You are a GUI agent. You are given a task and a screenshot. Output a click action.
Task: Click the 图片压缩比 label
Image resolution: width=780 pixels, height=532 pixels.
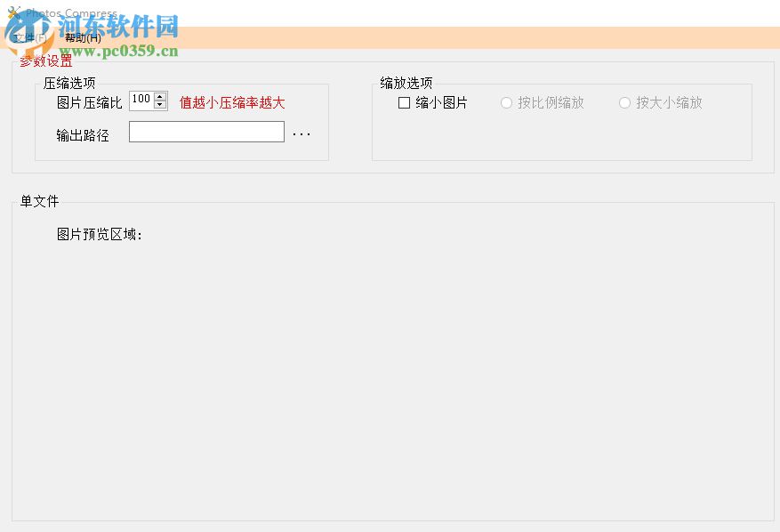coord(91,101)
